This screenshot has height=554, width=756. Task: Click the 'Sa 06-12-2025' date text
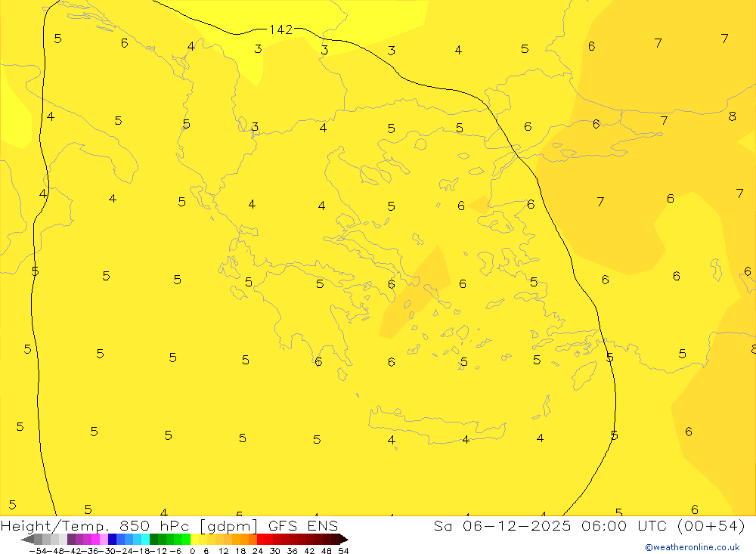click(x=502, y=525)
